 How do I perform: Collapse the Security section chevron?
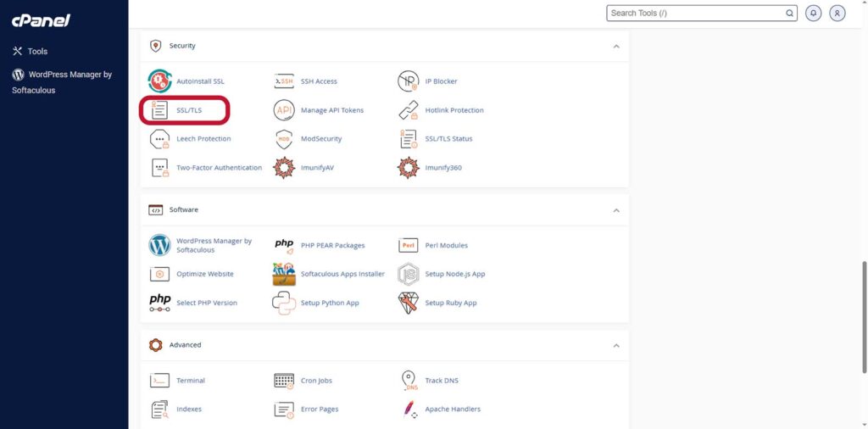pos(616,46)
